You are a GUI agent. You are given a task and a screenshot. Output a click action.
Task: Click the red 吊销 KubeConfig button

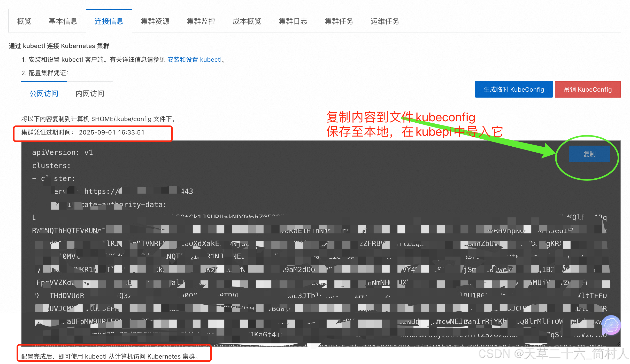pyautogui.click(x=588, y=90)
